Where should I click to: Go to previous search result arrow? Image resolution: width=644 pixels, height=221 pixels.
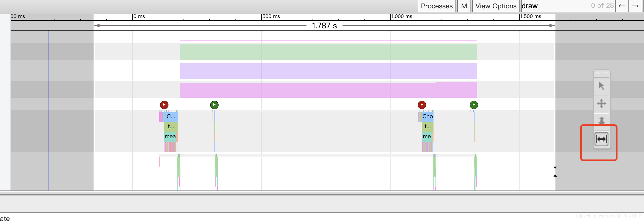pos(622,6)
